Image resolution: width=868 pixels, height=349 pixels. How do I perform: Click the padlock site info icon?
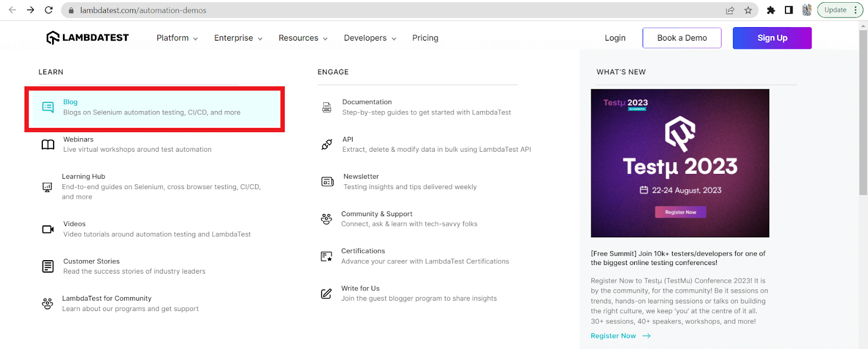click(x=71, y=10)
